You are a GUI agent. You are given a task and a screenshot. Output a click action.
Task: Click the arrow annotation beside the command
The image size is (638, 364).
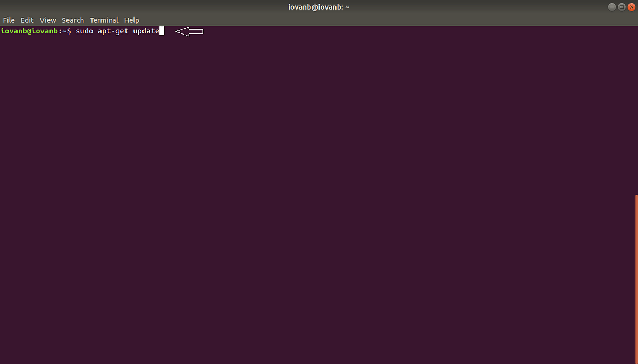pyautogui.click(x=189, y=31)
